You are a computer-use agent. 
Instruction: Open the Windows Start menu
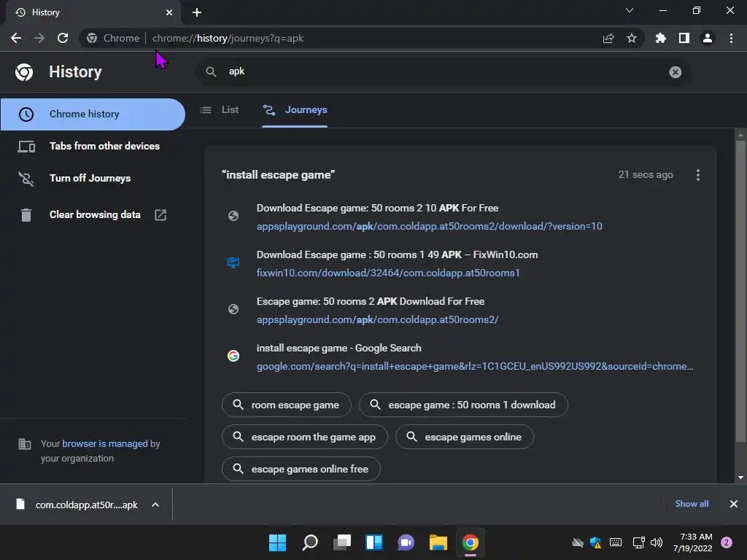click(278, 542)
